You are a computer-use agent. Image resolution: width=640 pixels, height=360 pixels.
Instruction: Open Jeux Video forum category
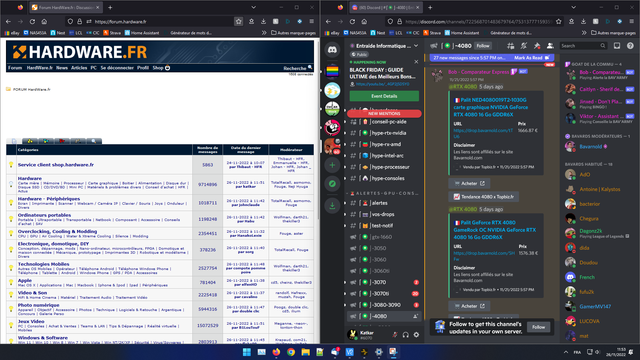pyautogui.click(x=31, y=322)
